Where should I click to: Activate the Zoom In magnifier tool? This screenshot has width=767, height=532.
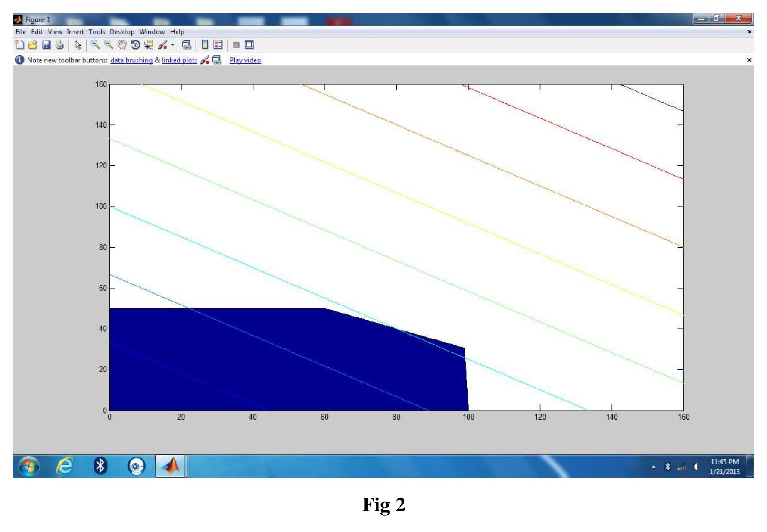(95, 45)
